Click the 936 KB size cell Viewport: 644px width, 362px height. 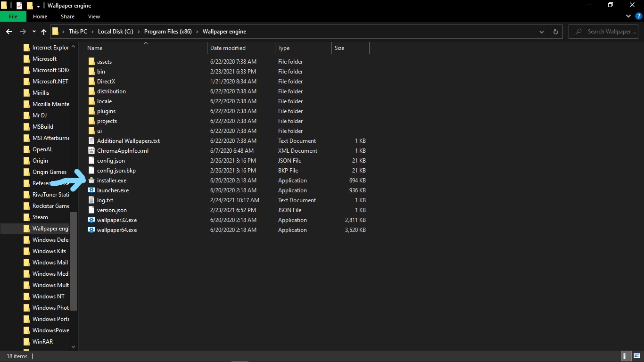click(357, 190)
